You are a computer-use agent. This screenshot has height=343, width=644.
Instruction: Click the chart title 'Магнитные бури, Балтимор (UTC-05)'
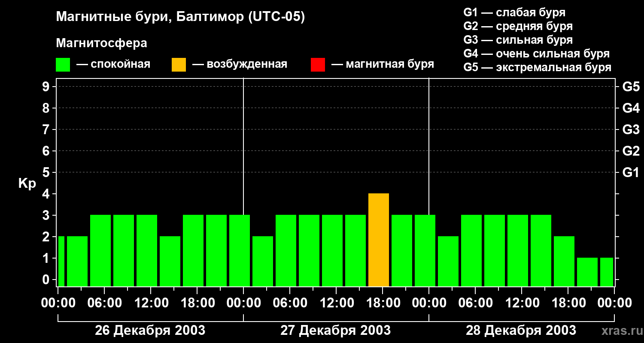(x=180, y=17)
